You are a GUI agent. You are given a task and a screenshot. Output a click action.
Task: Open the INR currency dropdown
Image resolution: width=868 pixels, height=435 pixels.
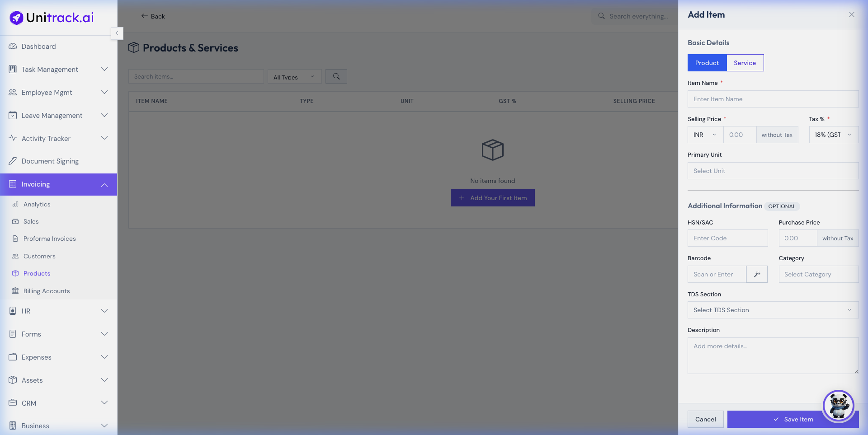click(705, 135)
